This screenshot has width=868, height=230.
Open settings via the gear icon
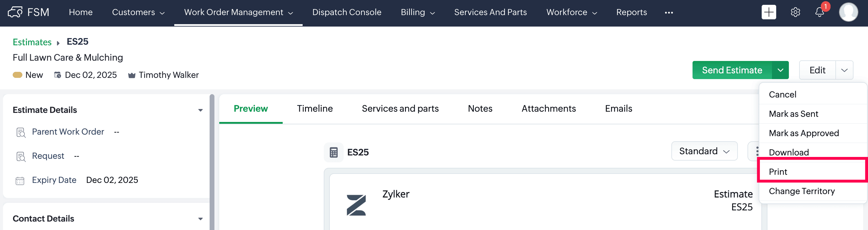tap(795, 12)
